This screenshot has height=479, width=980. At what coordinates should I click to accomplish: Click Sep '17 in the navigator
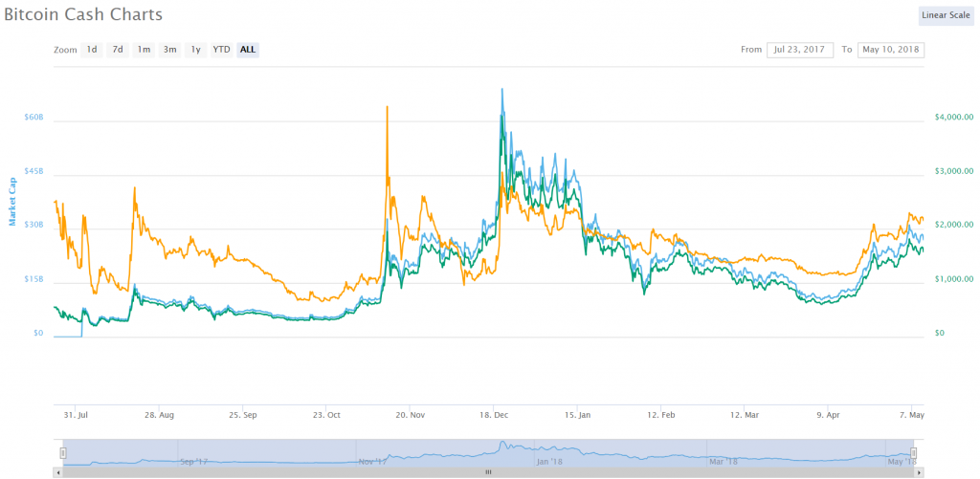click(x=193, y=462)
